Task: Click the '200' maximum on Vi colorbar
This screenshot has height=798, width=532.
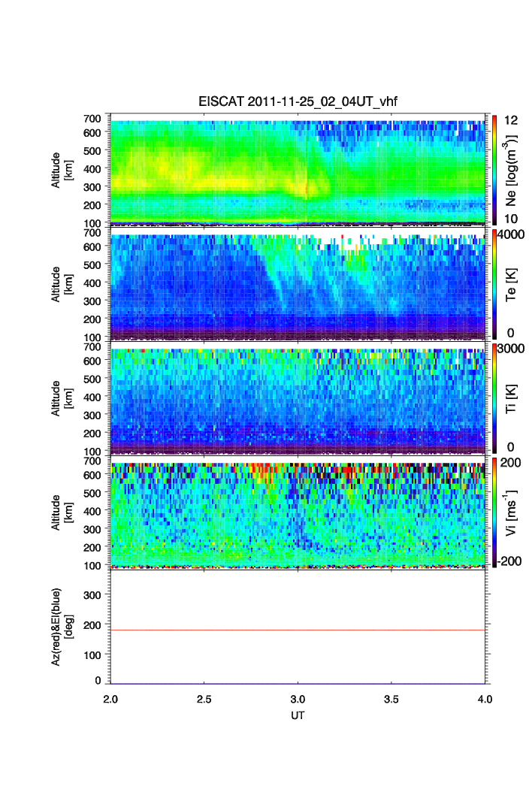Action: [x=511, y=463]
